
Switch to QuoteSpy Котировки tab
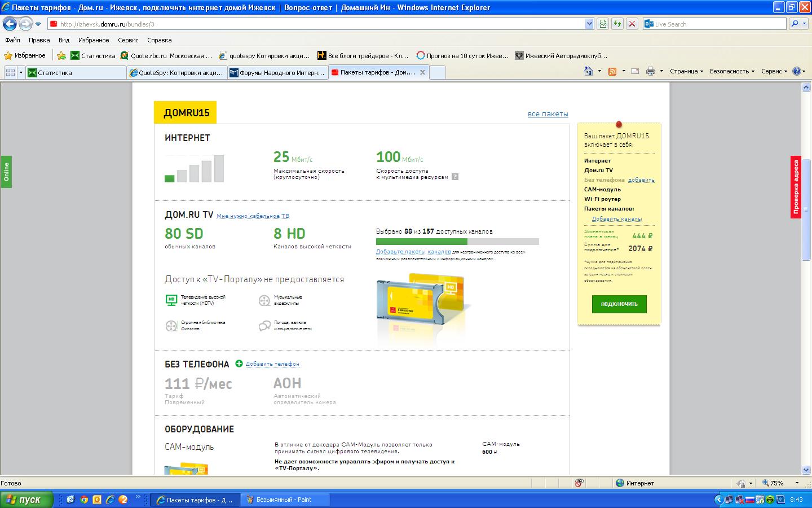click(177, 72)
